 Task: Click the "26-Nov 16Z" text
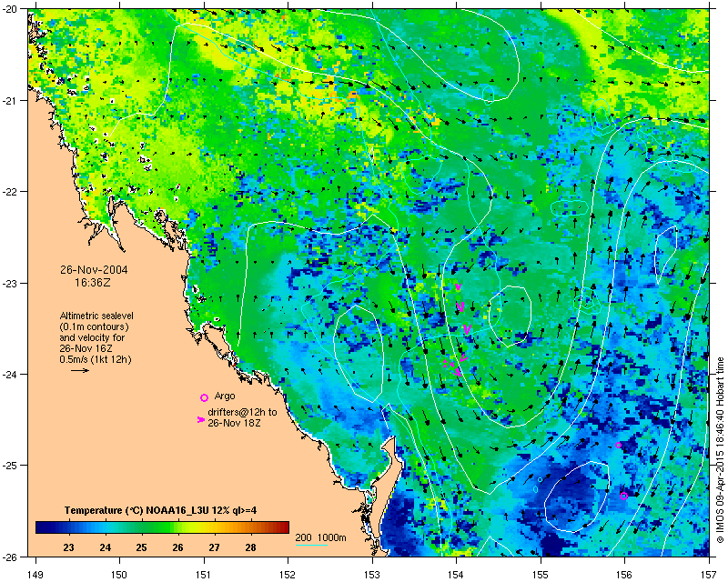pyautogui.click(x=86, y=348)
